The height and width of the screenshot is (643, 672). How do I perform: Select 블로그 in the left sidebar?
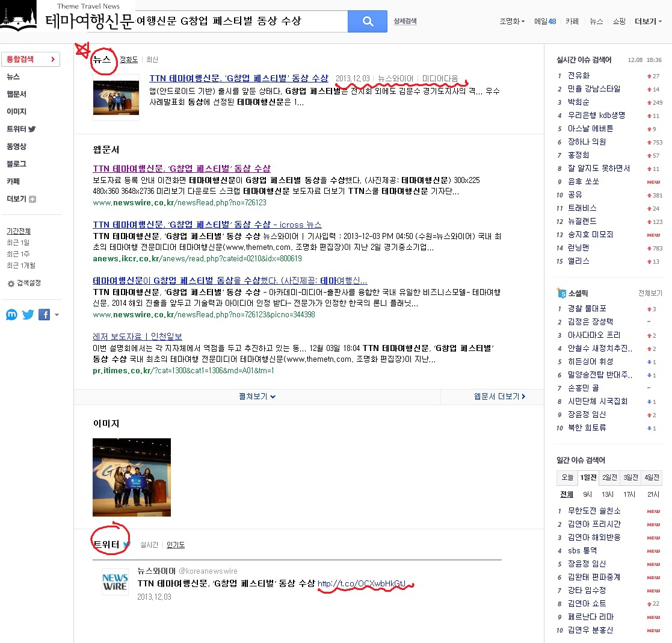(x=17, y=164)
